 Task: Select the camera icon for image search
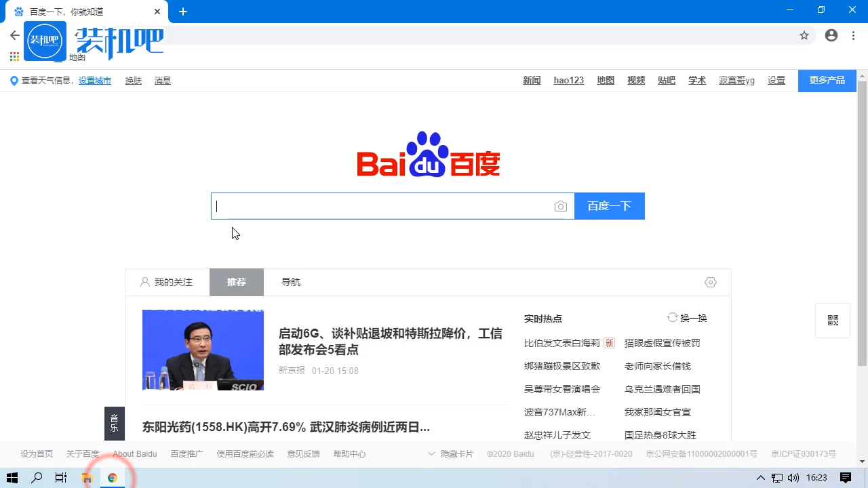[561, 205]
